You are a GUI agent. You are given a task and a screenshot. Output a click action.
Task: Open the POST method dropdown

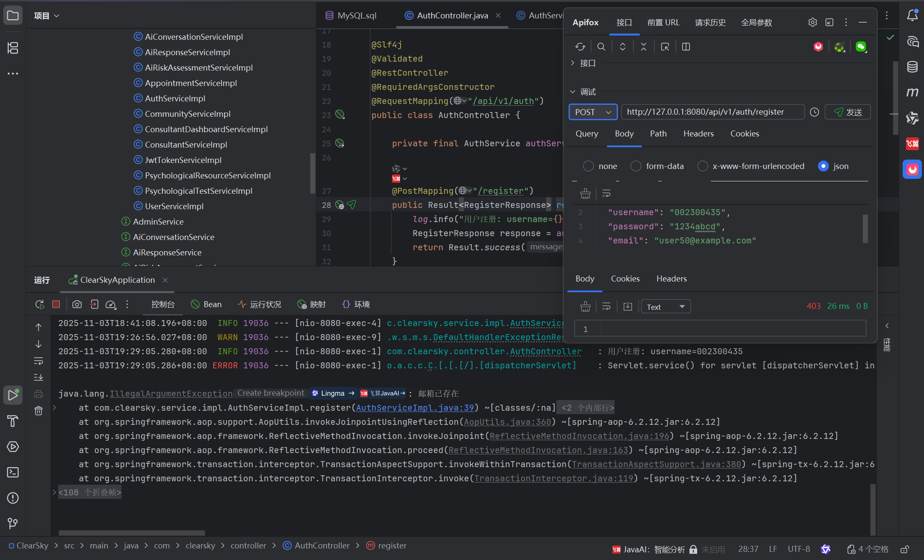(x=593, y=112)
